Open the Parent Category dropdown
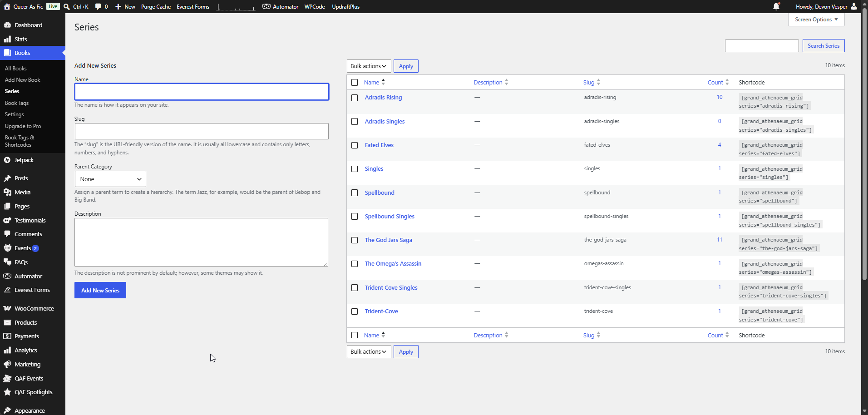The height and width of the screenshot is (415, 868). (x=110, y=179)
